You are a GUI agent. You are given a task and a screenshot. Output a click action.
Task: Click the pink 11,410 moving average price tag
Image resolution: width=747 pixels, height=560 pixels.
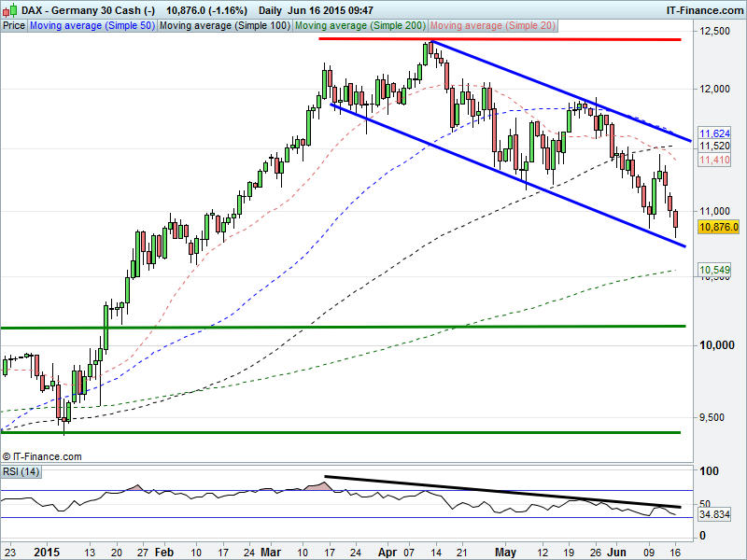(713, 161)
